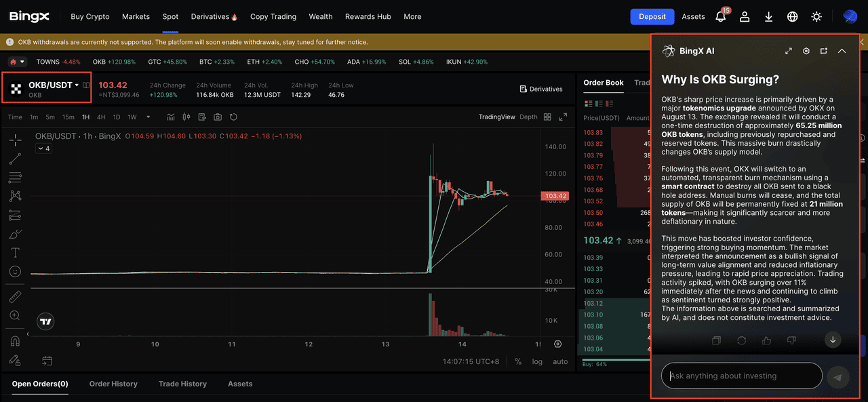The height and width of the screenshot is (402, 868).
Task: Click the BingX AI share icon
Action: [x=824, y=51]
